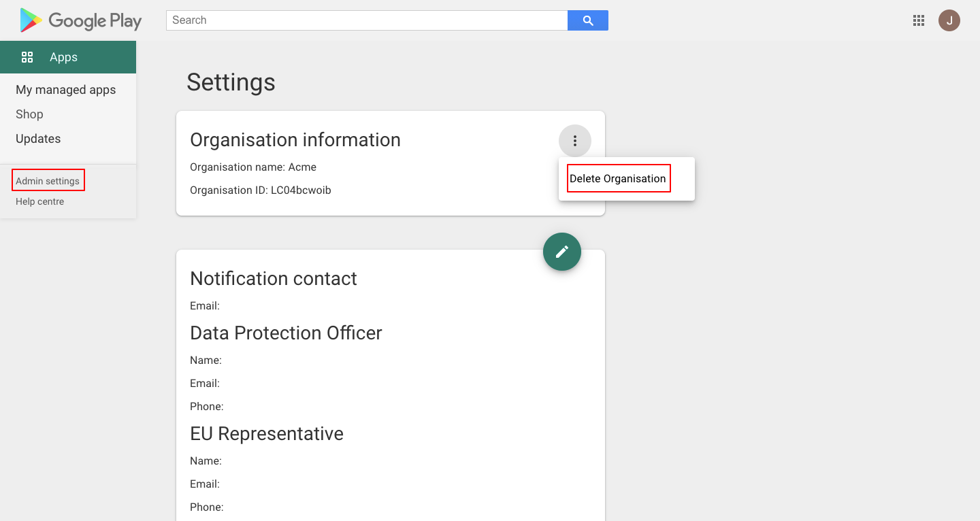Click Organisation ID: LC04bcwoib text
This screenshot has width=980, height=521.
[261, 190]
